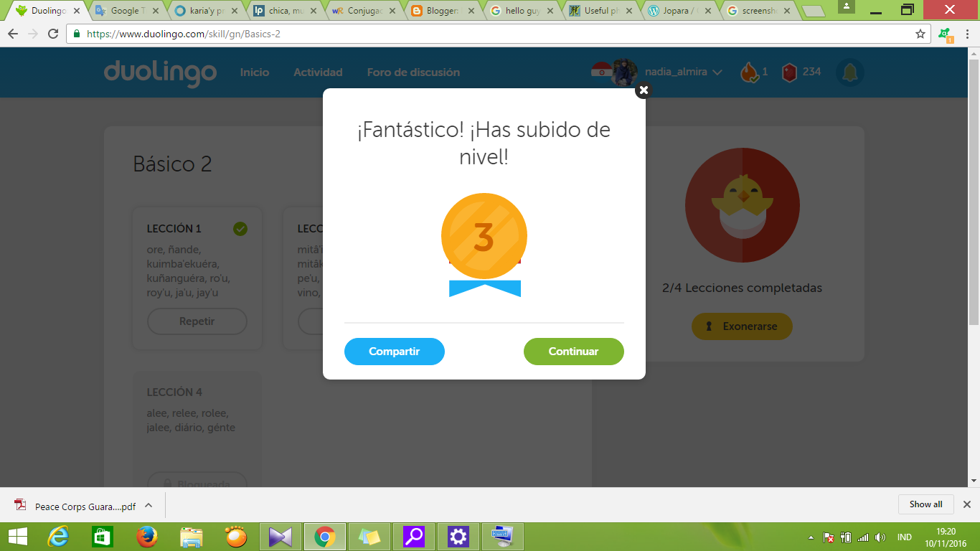Open options arrow for downloaded PDF

click(x=149, y=505)
